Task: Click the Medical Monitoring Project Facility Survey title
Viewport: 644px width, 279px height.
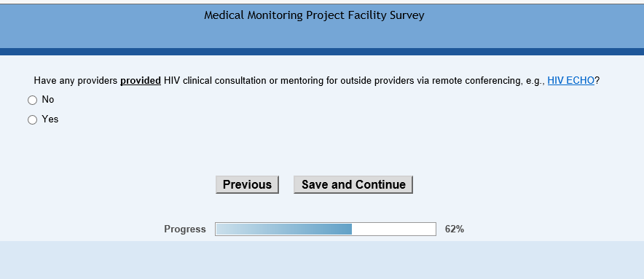Action: click(x=314, y=15)
